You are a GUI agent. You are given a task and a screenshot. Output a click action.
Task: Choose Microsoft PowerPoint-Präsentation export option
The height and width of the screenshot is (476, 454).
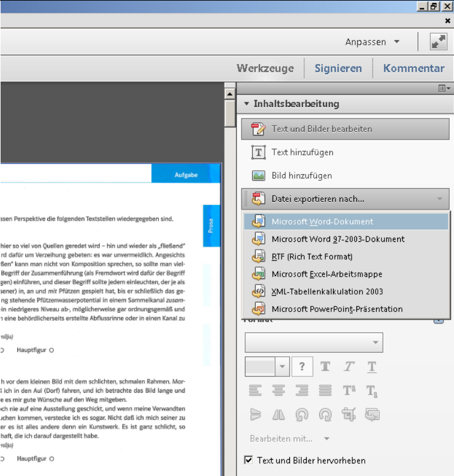337,309
